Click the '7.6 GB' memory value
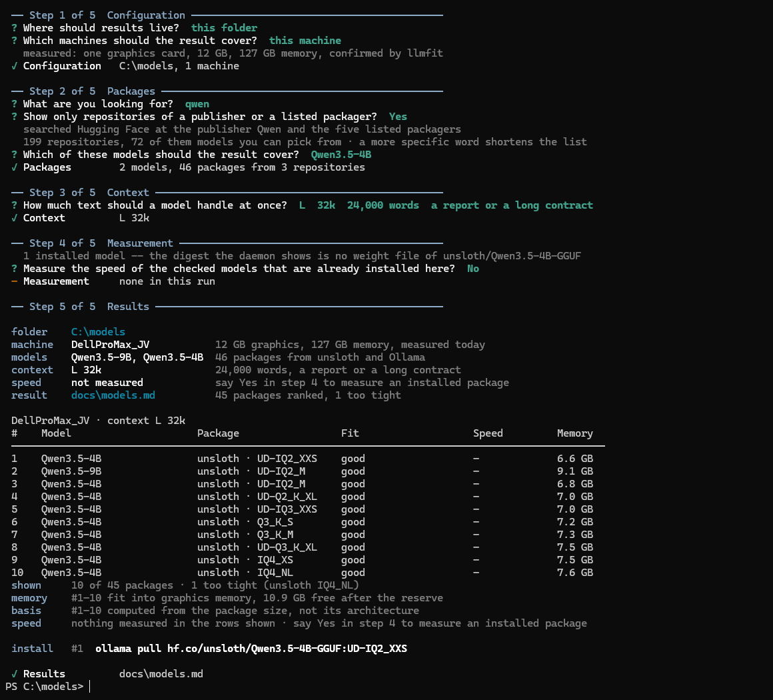Image resolution: width=773 pixels, height=700 pixels. (575, 572)
